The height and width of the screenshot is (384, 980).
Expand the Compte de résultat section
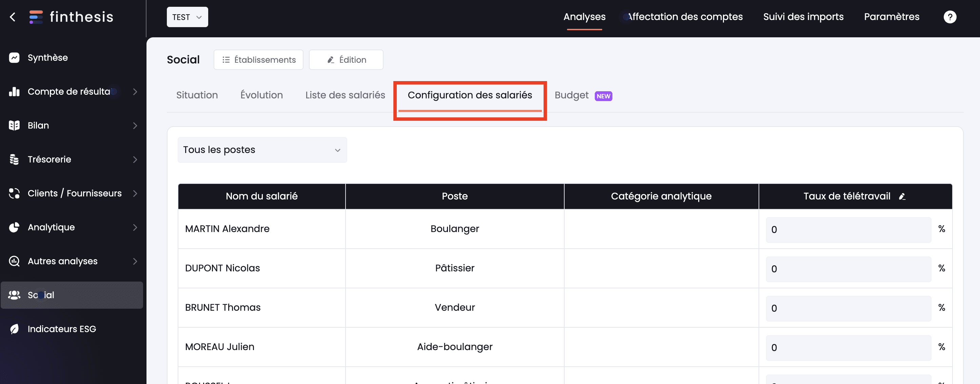click(x=135, y=92)
